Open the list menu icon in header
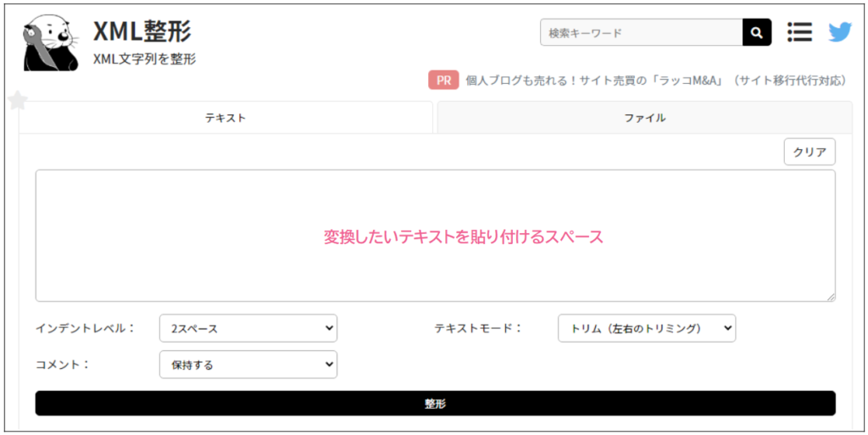 pyautogui.click(x=799, y=32)
